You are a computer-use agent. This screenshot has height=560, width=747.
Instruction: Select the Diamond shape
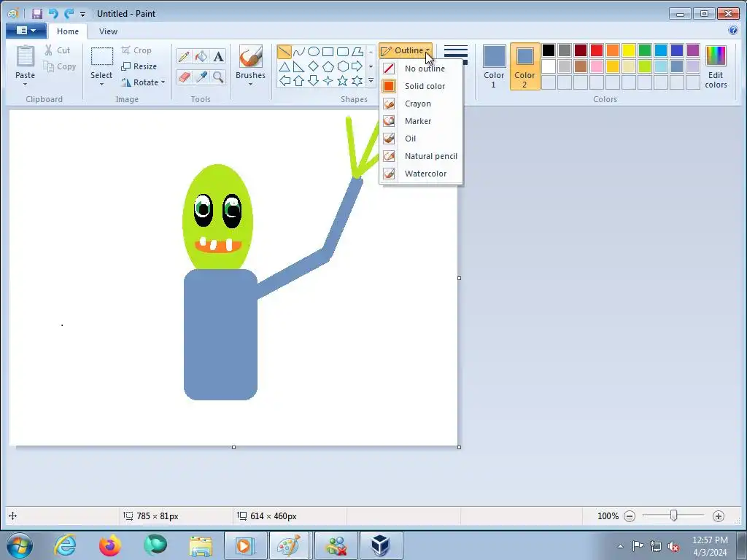click(x=314, y=66)
